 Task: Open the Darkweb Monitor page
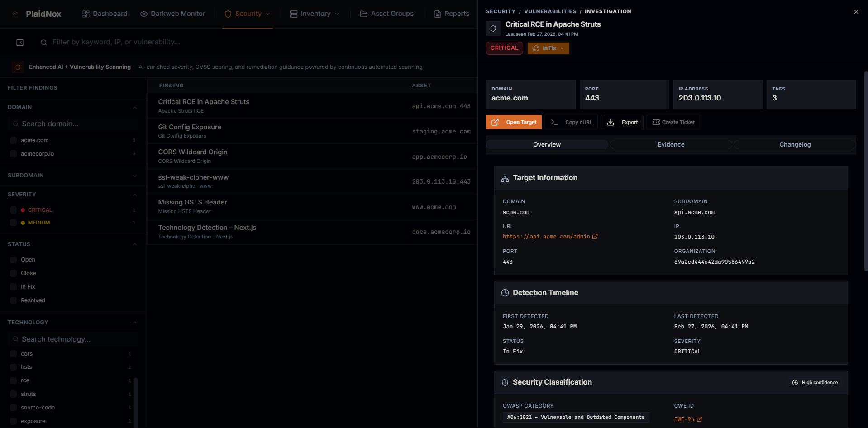(x=172, y=14)
